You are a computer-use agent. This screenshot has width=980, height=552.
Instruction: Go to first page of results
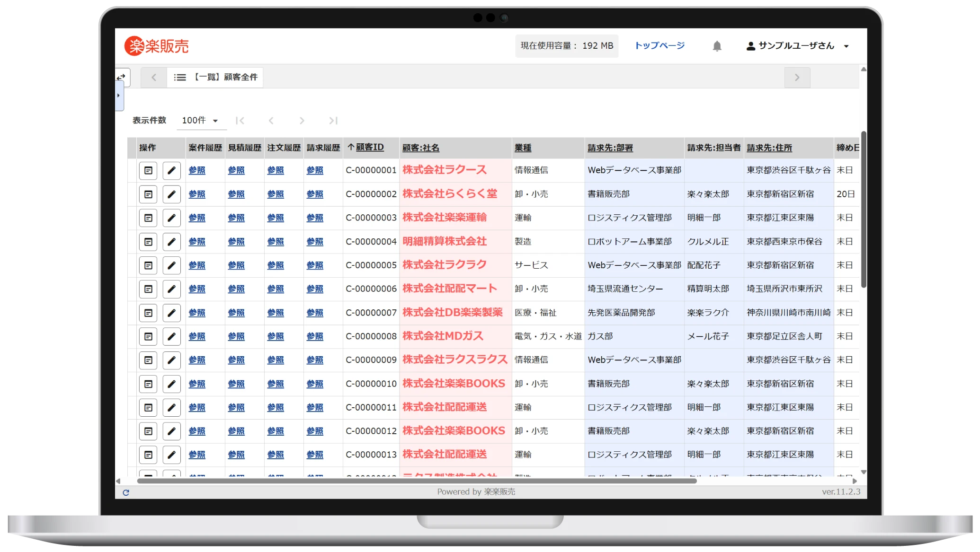[240, 121]
